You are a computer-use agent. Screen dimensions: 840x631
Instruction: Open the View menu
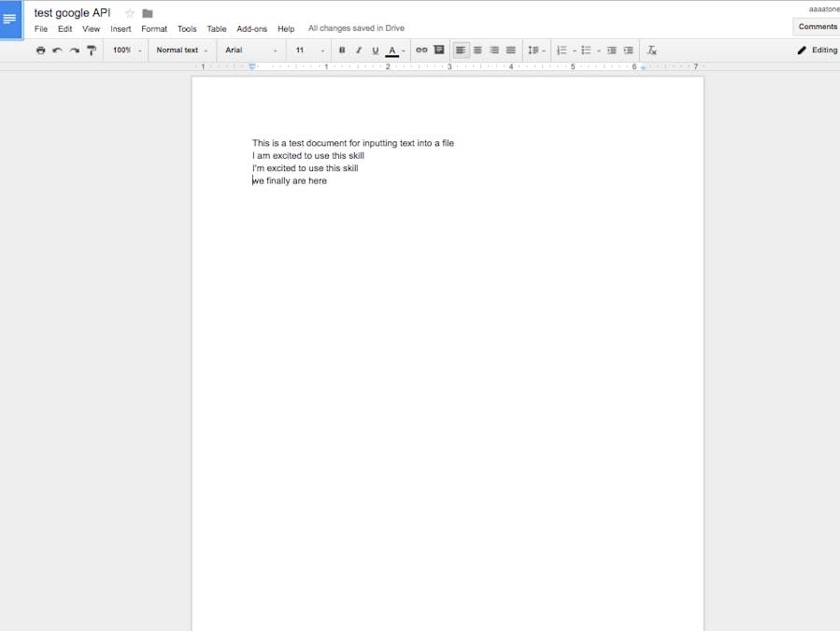[91, 29]
